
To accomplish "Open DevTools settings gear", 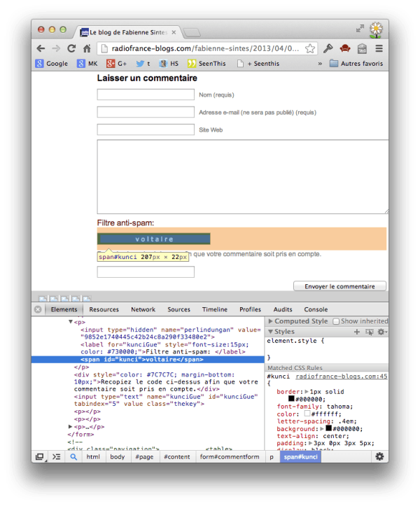I will tap(379, 456).
